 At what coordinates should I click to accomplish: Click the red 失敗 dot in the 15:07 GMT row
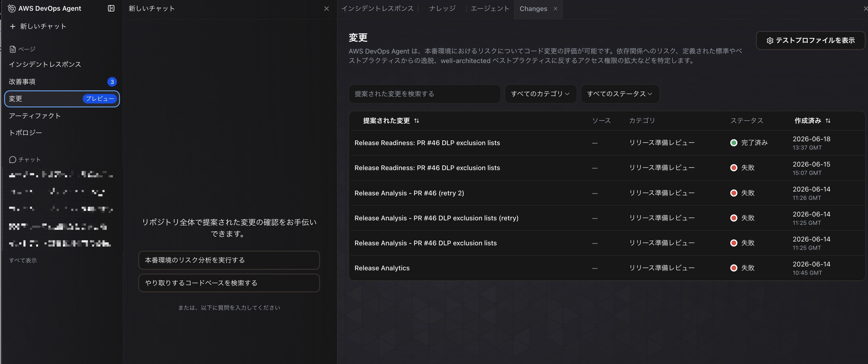734,168
